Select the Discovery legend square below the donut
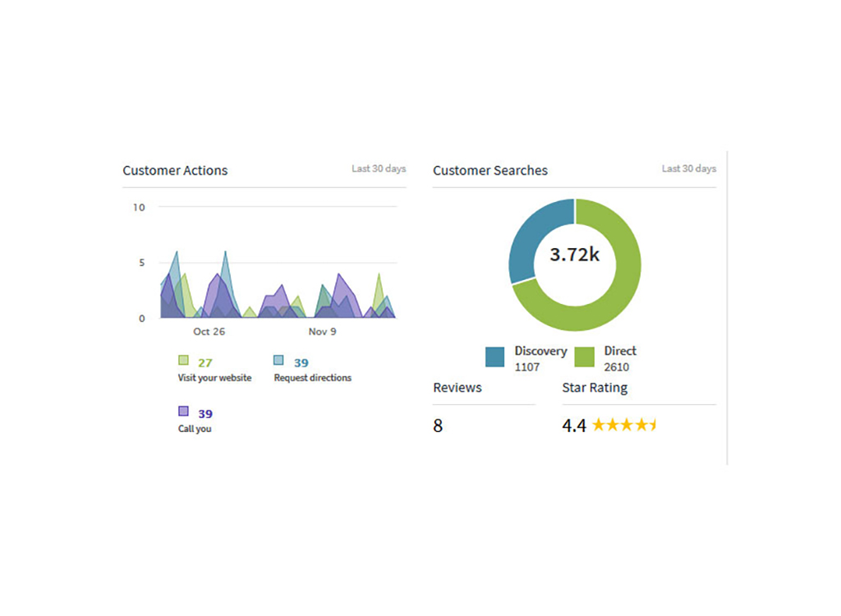Viewport: 841px width, 616px height. [494, 356]
